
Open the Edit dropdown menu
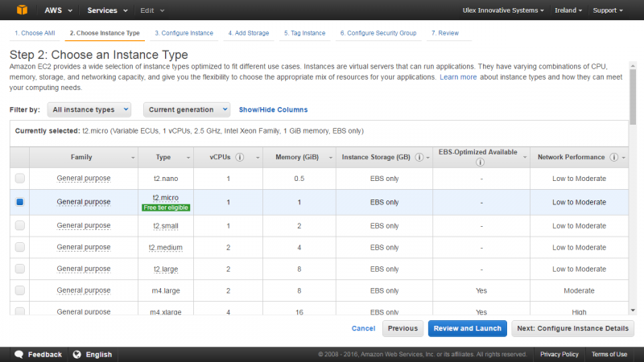[152, 10]
